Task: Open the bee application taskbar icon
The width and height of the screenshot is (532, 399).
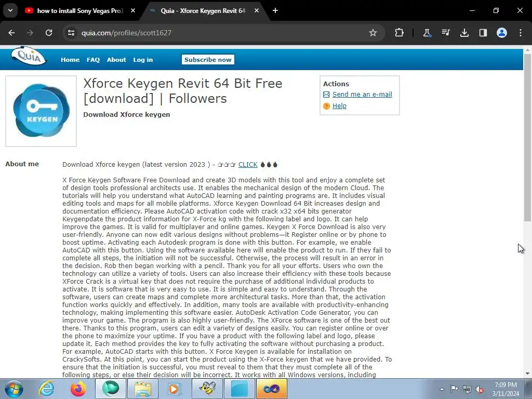Action: 207,389
